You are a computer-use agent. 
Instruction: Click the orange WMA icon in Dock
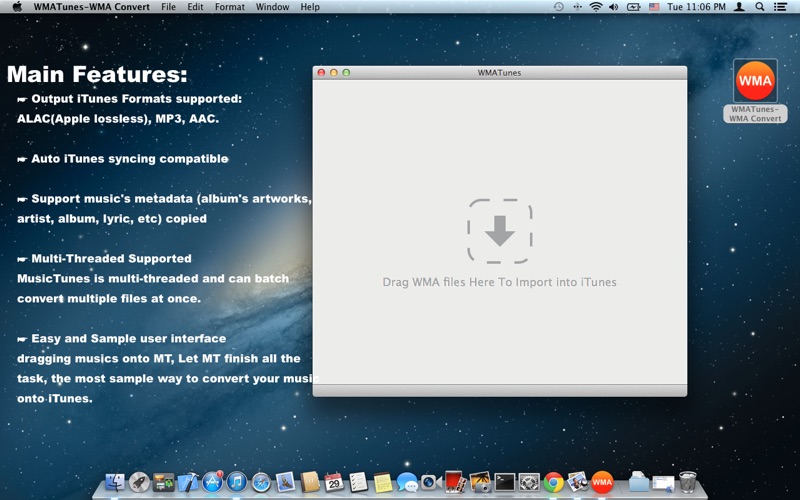602,482
